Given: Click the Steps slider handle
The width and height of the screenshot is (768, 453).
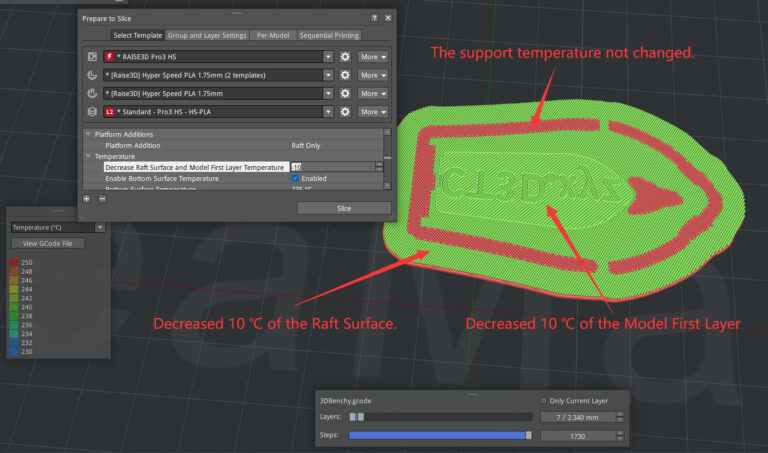Looking at the screenshot, I should [528, 435].
